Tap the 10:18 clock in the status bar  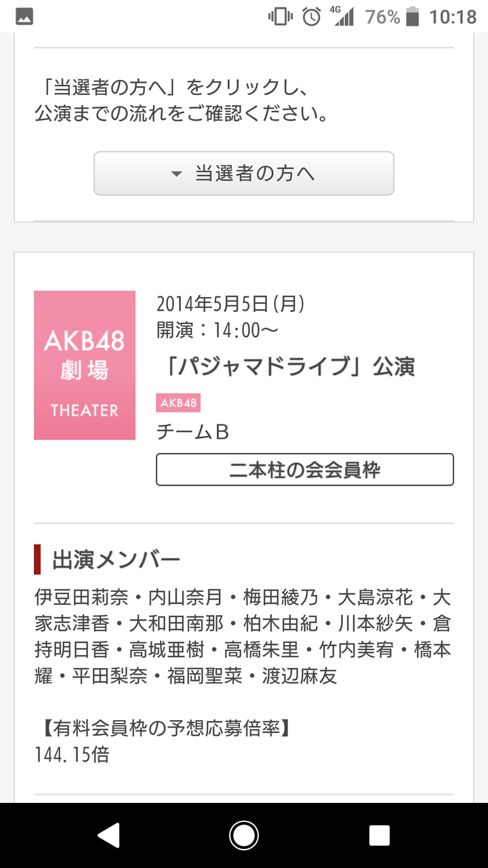point(453,17)
